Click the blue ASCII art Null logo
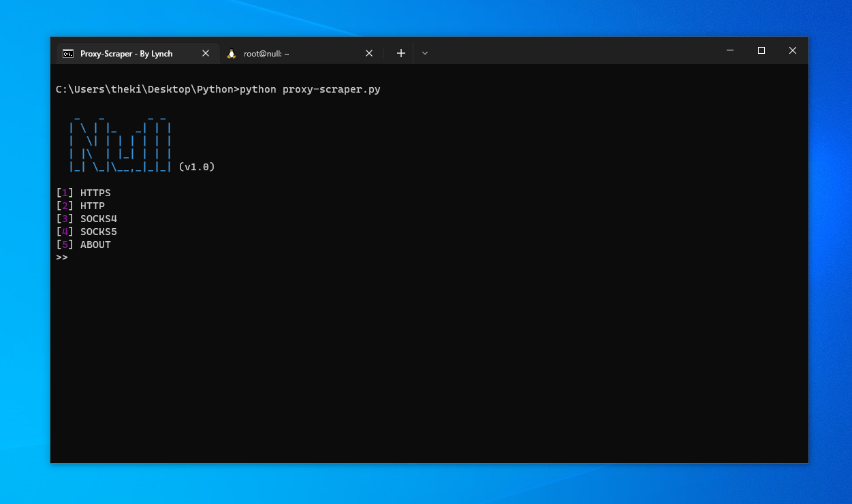The width and height of the screenshot is (852, 504). coord(120,144)
